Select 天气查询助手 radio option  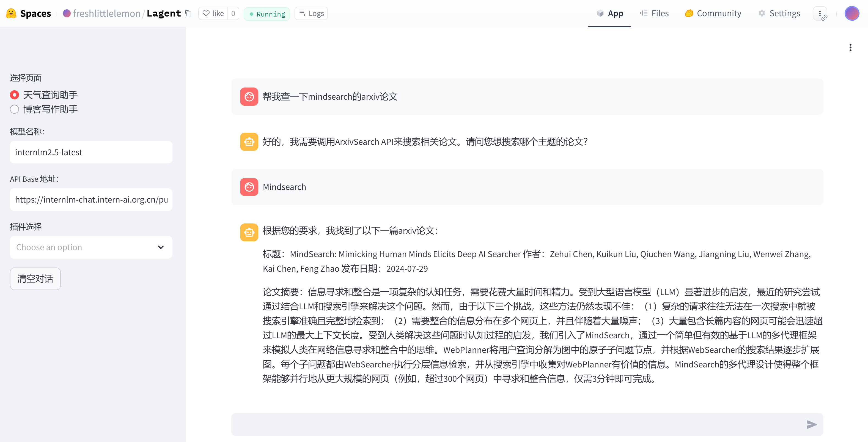click(15, 95)
